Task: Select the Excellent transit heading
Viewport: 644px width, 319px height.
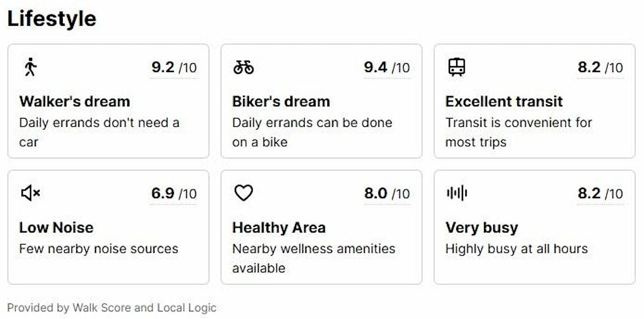Action: (504, 102)
